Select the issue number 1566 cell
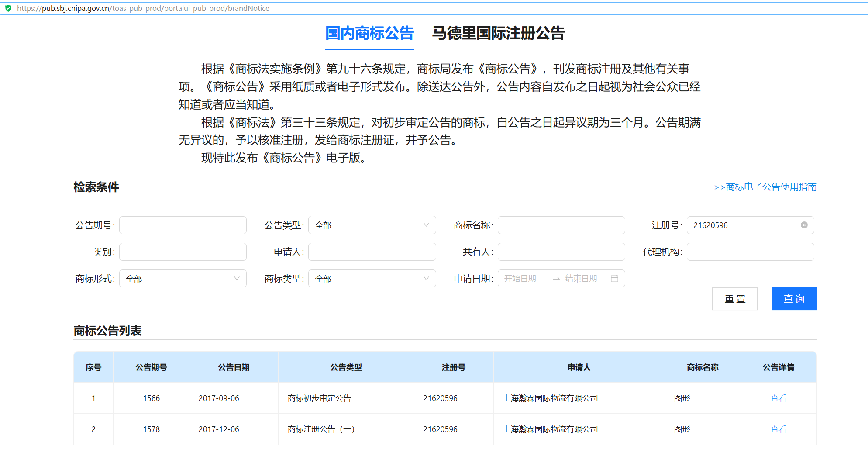The height and width of the screenshot is (456, 868). point(151,398)
